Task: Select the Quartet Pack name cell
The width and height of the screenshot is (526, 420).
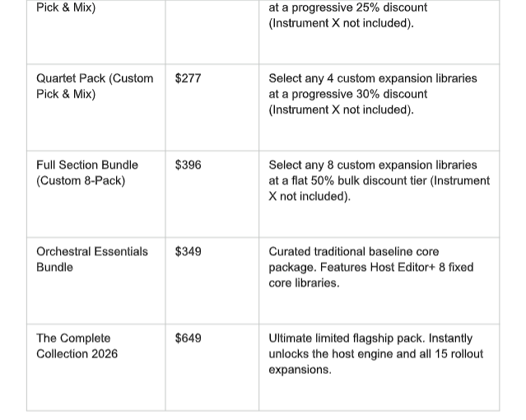Action: click(96, 107)
